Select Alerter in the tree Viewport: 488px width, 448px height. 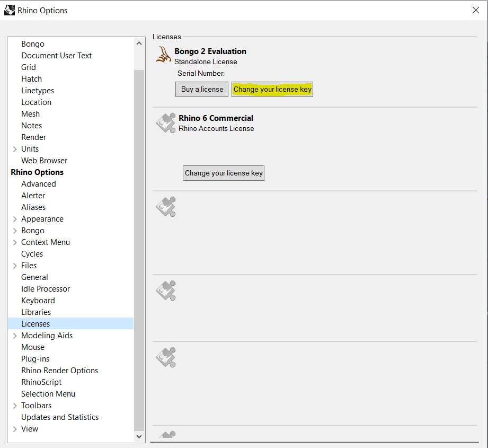pos(33,196)
